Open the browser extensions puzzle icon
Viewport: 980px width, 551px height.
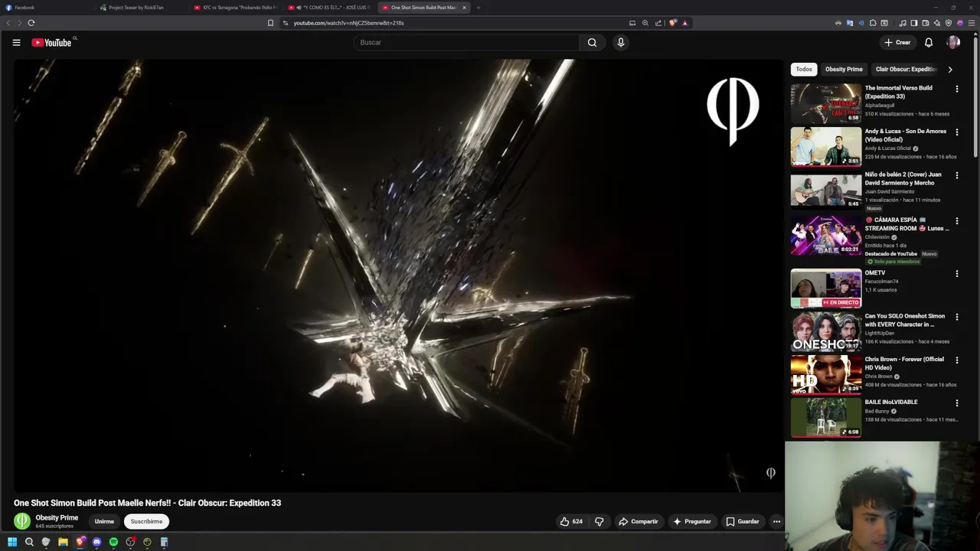[873, 23]
